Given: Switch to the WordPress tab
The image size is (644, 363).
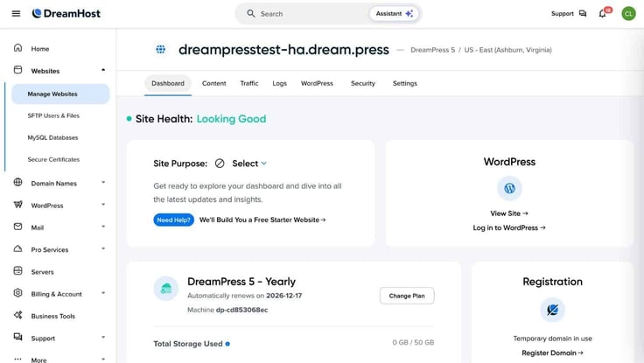Looking at the screenshot, I should pos(317,83).
